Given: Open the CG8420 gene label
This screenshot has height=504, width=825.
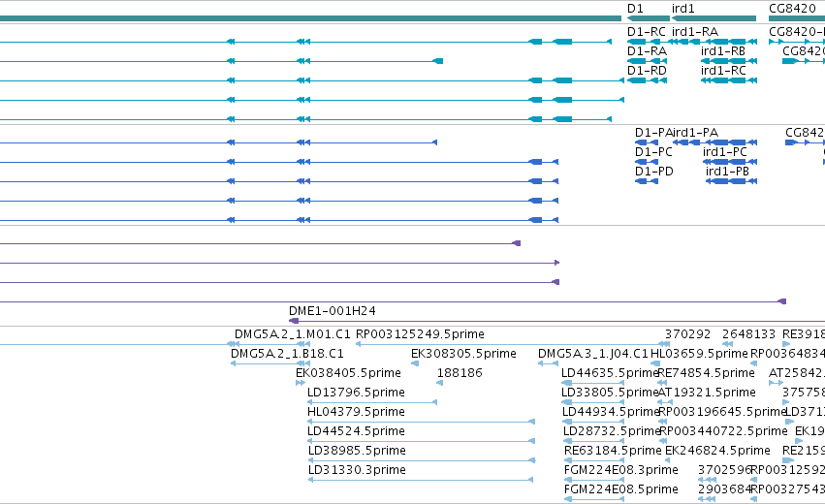Looking at the screenshot, I should (792, 9).
